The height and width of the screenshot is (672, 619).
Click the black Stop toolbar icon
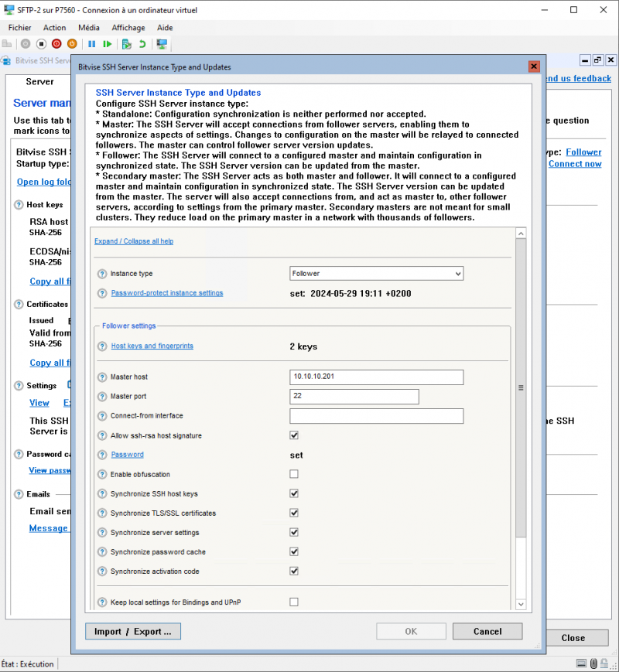pos(40,44)
